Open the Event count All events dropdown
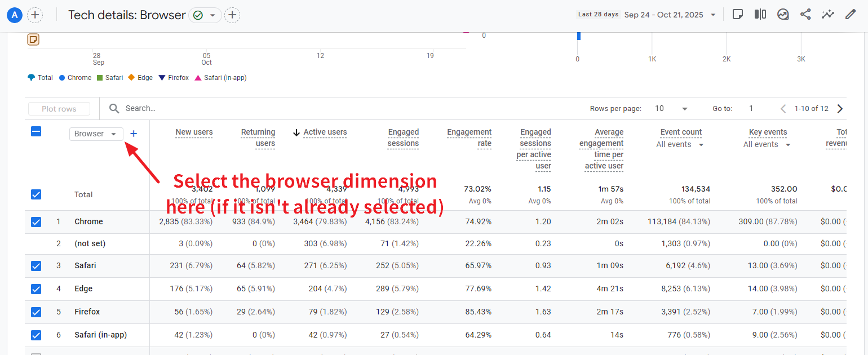The image size is (868, 355). click(680, 145)
